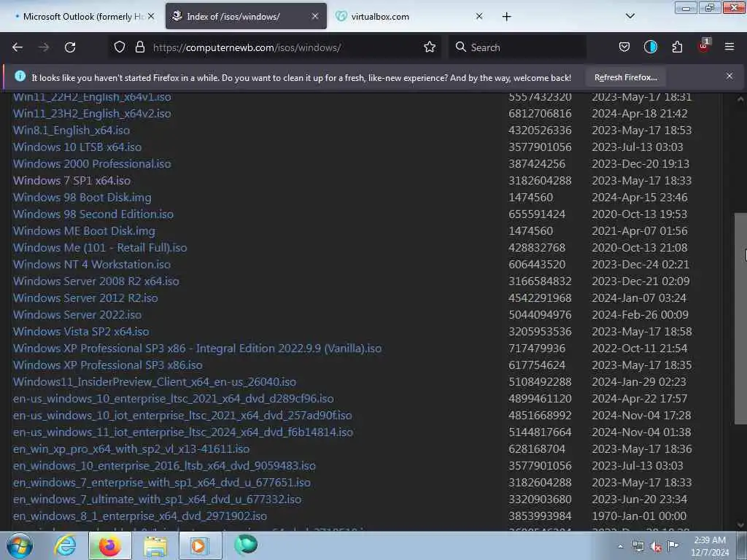Screen dimensions: 747x560
Task: Download Windows Server 2012 R2.iso
Action: point(85,297)
